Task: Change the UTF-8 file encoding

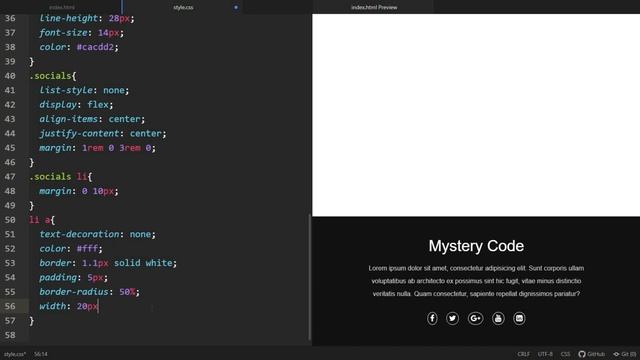Action: coord(545,354)
